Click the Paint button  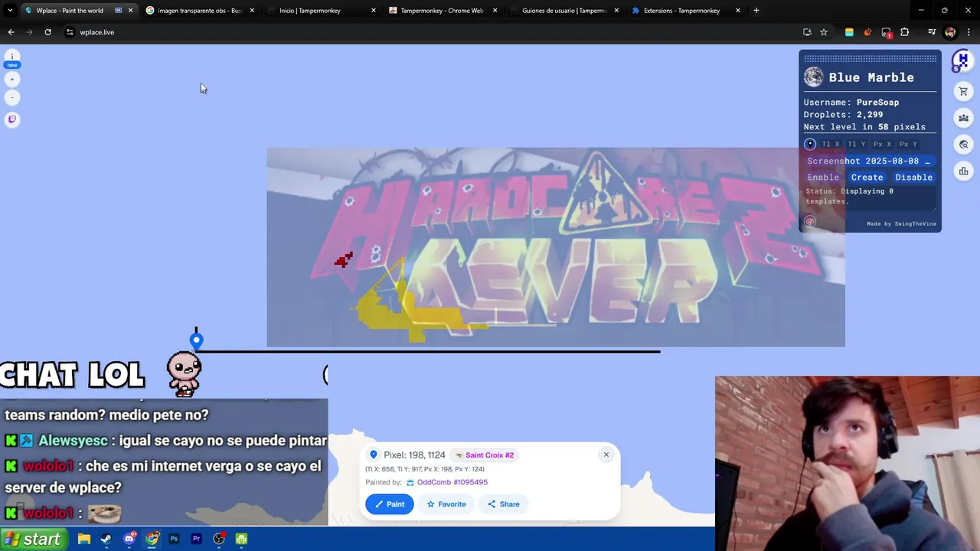[x=389, y=504]
